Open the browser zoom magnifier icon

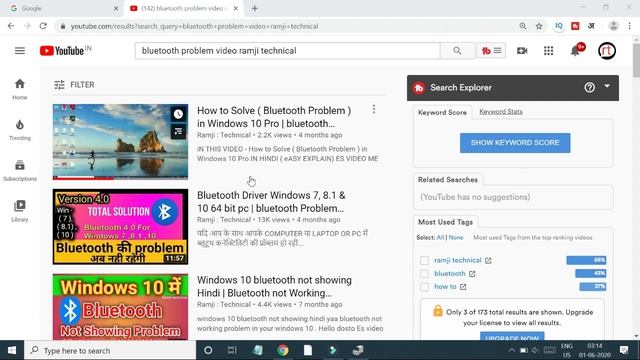tap(522, 26)
